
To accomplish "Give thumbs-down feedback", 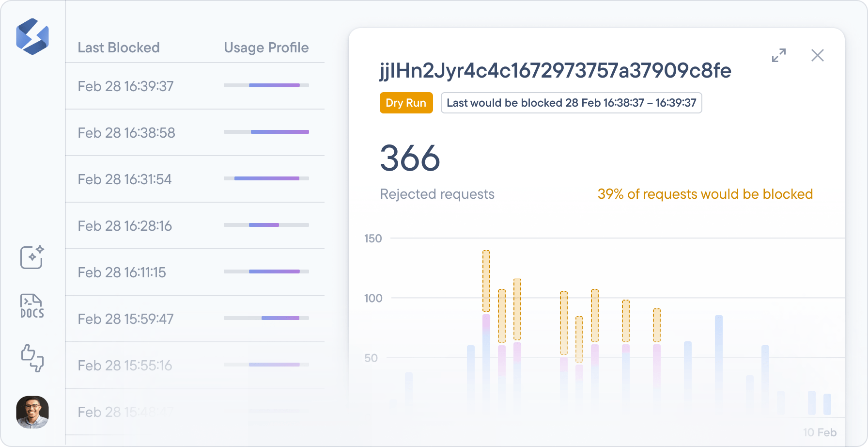I will pos(38,364).
